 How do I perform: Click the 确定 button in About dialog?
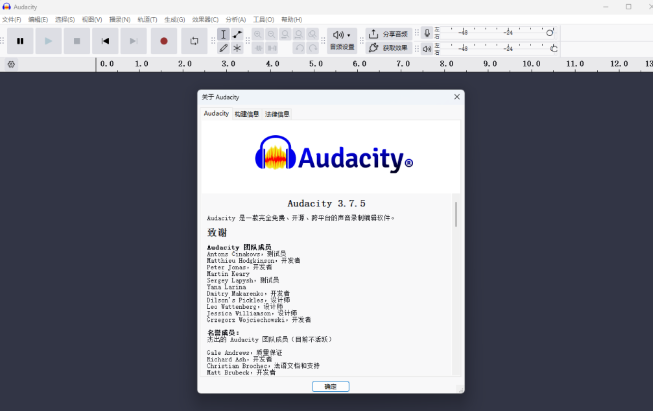click(330, 386)
